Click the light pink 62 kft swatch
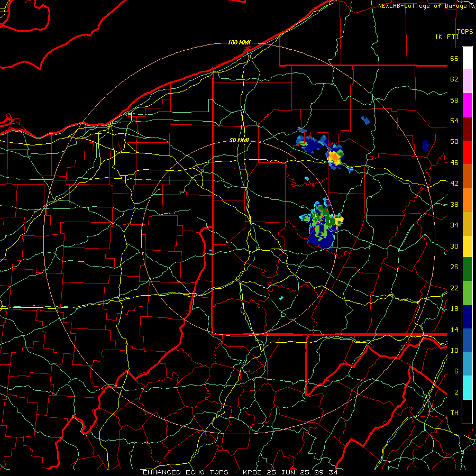This screenshot has width=476, height=476. pos(467,81)
